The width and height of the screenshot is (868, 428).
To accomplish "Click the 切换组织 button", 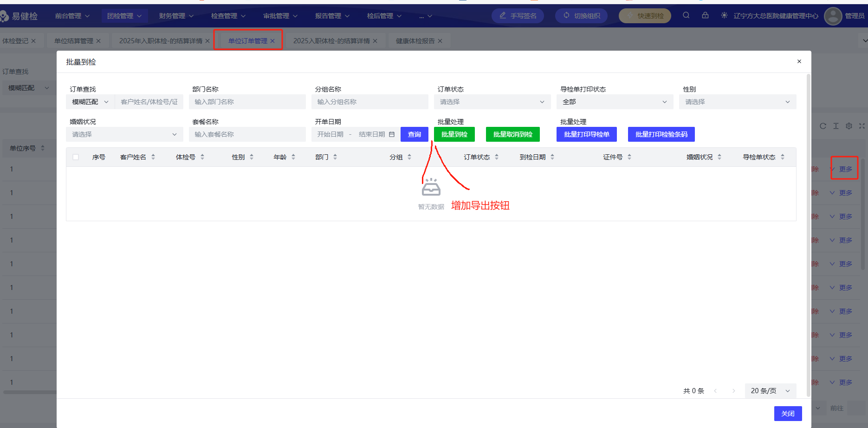I will point(582,16).
